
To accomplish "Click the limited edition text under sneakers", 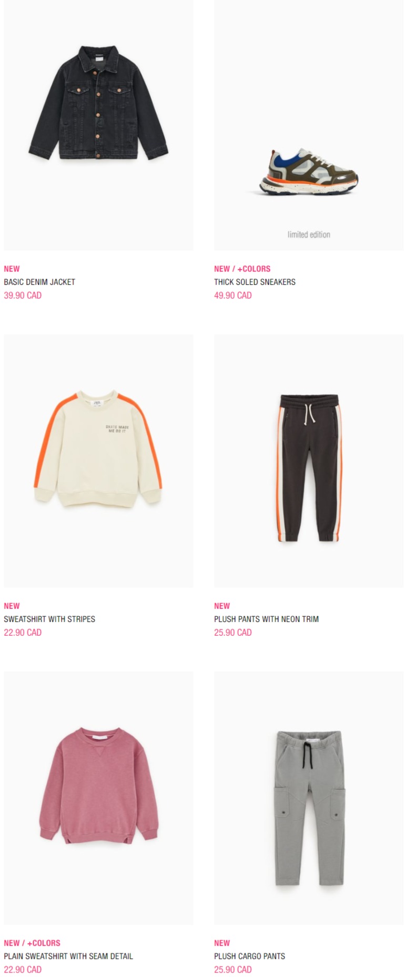I will point(309,235).
